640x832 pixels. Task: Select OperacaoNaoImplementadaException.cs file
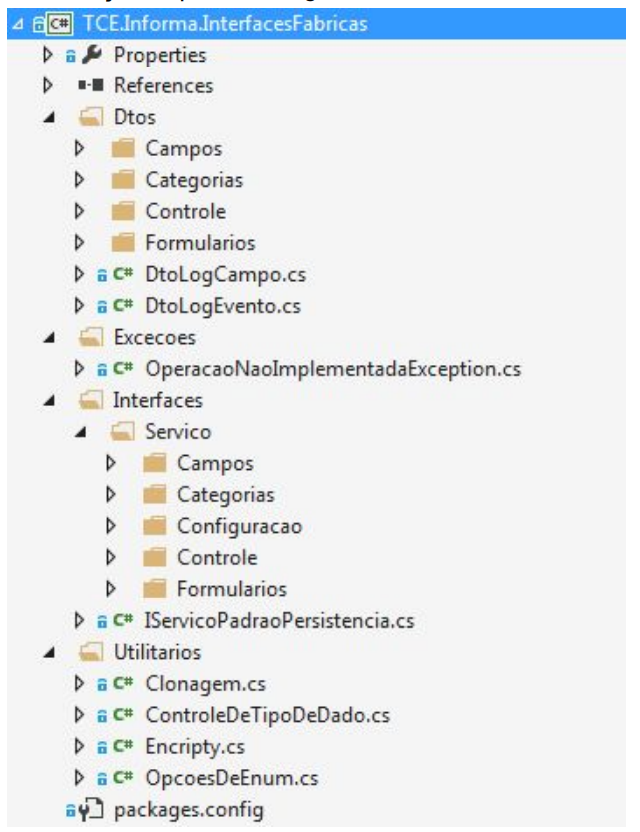(333, 369)
